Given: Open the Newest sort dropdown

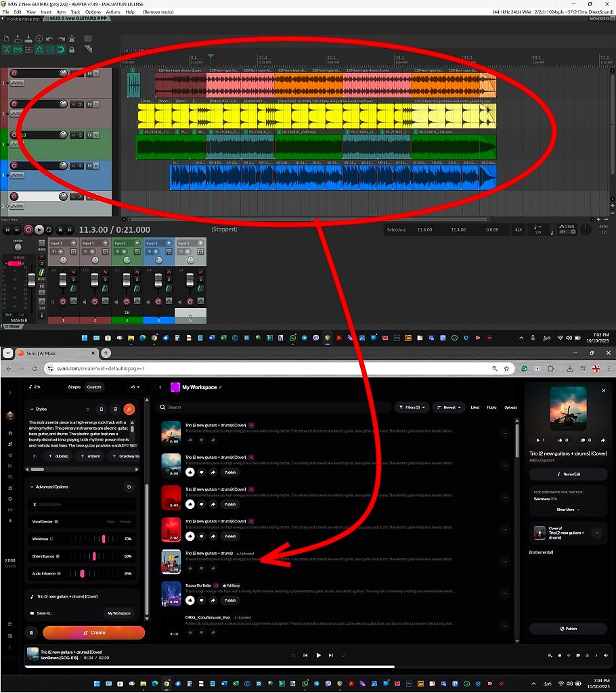Looking at the screenshot, I should (x=449, y=407).
